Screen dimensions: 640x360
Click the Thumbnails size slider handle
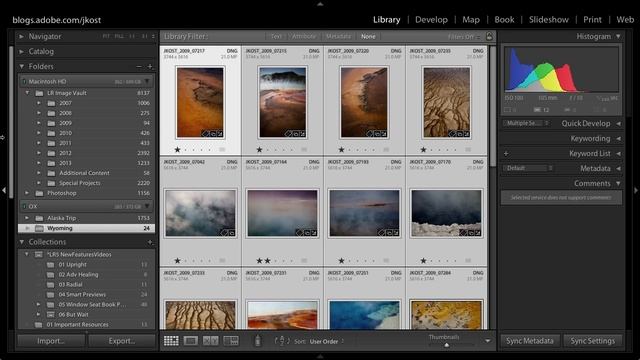447,345
